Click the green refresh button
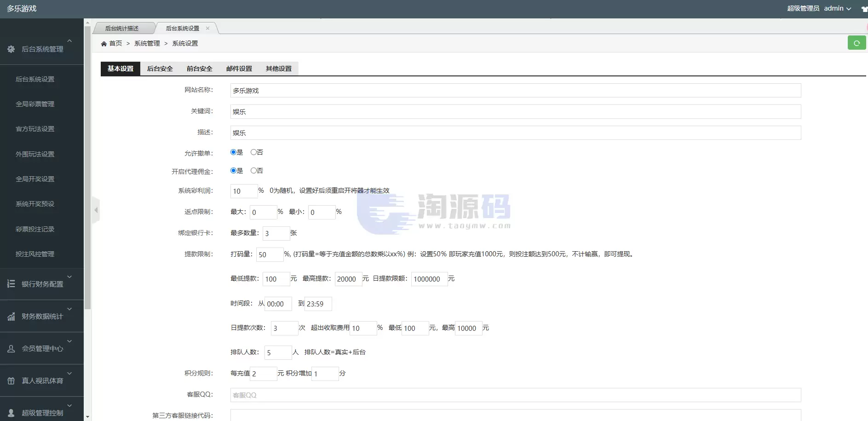Viewport: 868px width, 421px height. click(x=857, y=43)
